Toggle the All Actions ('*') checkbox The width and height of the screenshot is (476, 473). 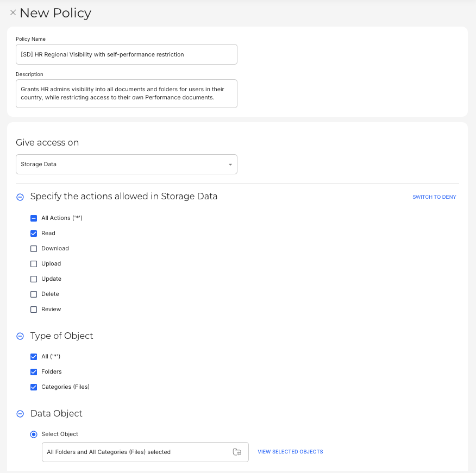[x=34, y=218]
